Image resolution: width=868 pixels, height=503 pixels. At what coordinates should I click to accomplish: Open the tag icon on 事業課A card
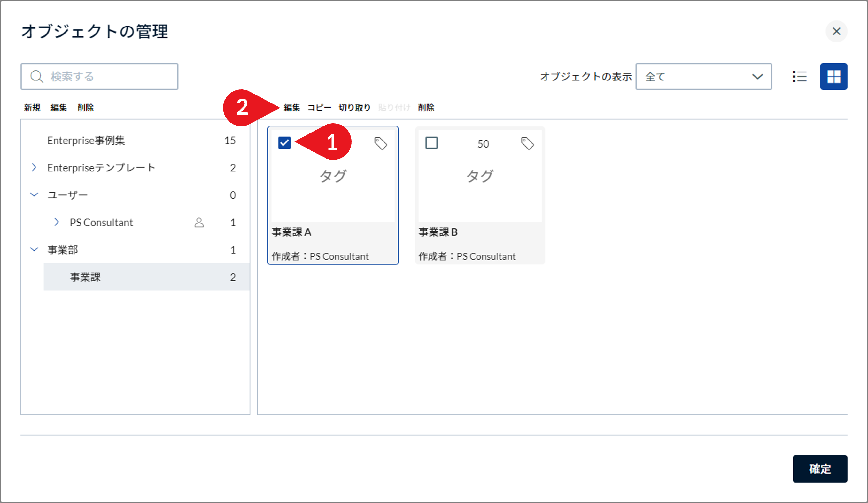[381, 144]
